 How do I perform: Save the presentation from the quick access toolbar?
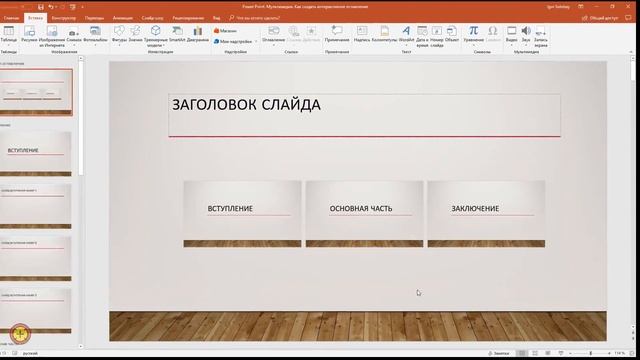tap(40, 7)
